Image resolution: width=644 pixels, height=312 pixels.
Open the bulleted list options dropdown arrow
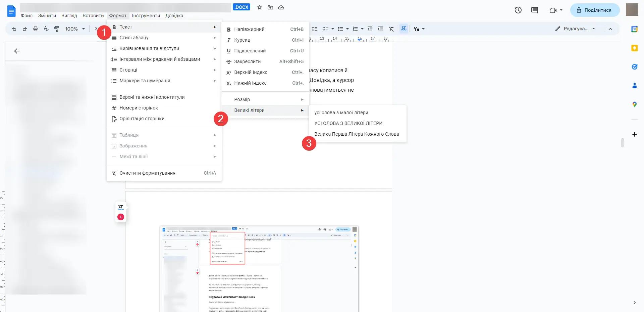click(347, 29)
